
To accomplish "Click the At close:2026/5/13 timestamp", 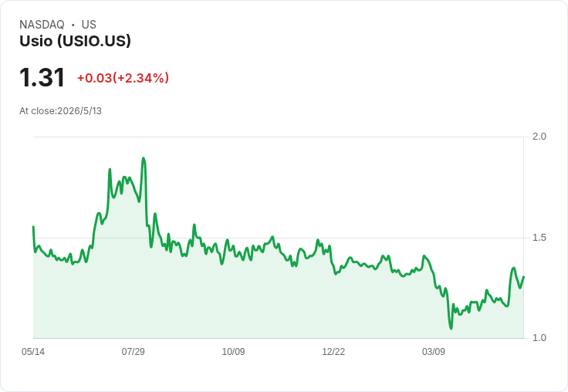I will 60,111.
